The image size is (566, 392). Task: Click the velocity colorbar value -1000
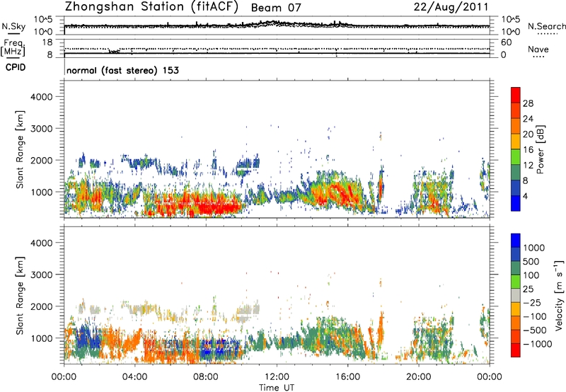537,344
